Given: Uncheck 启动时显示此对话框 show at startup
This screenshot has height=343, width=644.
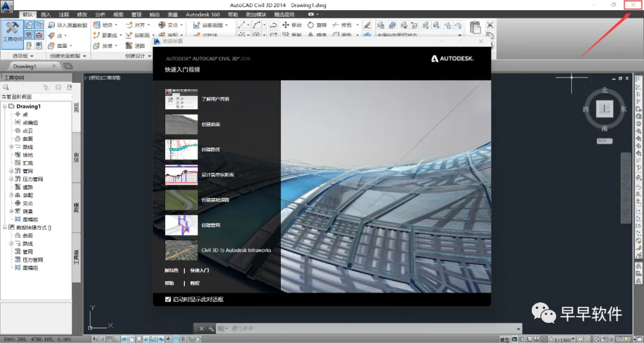Looking at the screenshot, I should click(168, 299).
